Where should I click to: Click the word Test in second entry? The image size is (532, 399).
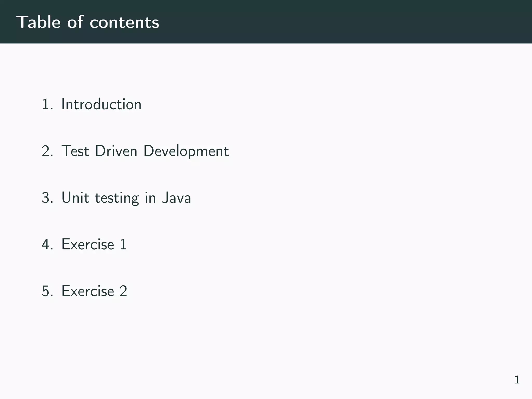75,151
